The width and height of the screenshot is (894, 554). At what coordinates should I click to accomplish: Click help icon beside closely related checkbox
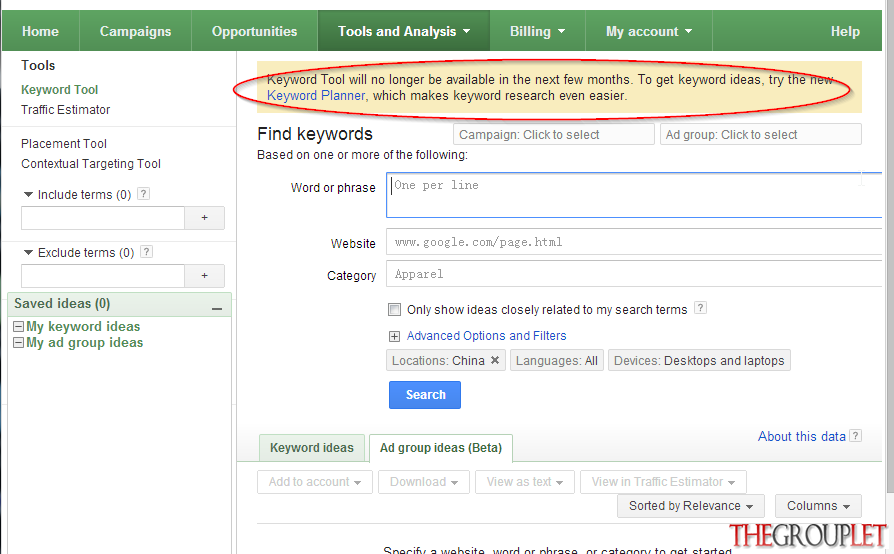pos(700,308)
